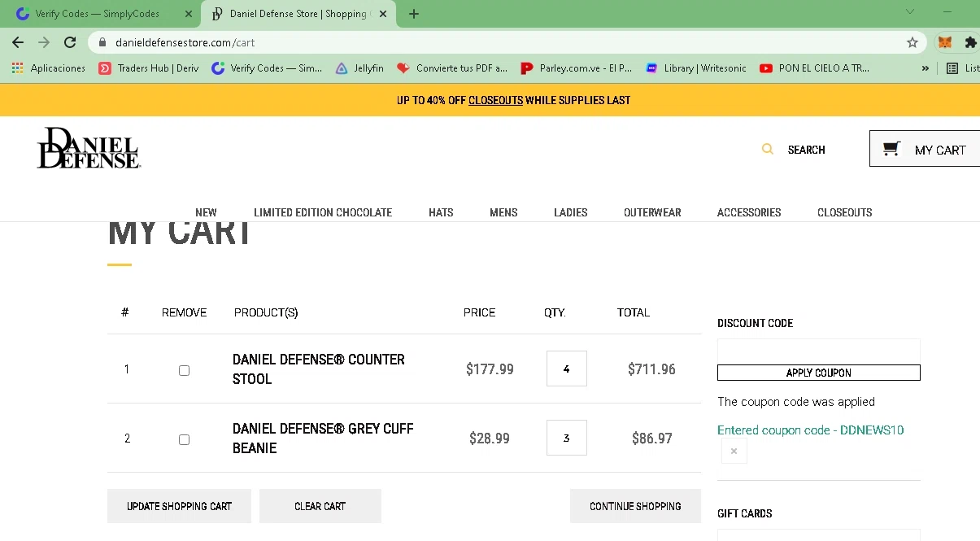Viewport: 980px width, 541px height.
Task: Follow the CLOSEOUTS link in the yellow banner
Action: 495,100
